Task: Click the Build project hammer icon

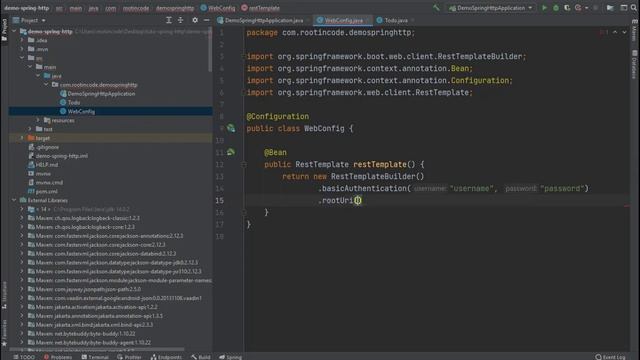Action: [x=436, y=8]
